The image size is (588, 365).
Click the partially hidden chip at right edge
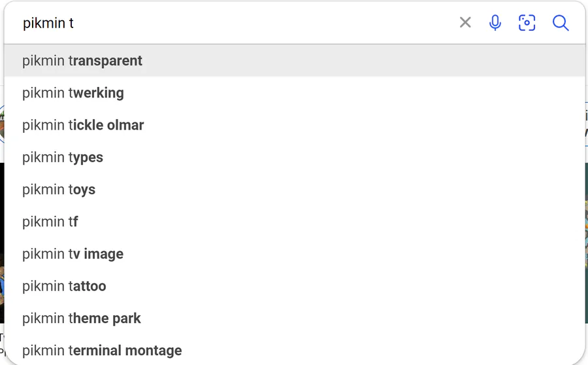click(x=586, y=124)
